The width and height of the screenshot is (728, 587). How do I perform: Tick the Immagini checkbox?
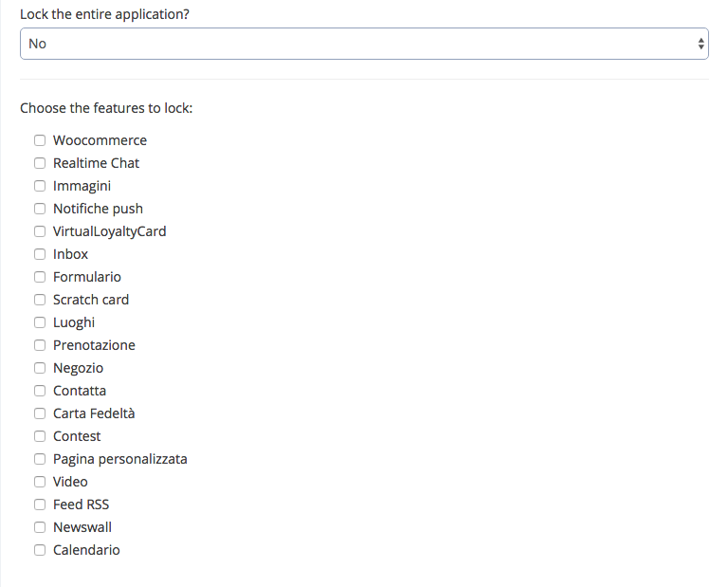click(x=40, y=186)
